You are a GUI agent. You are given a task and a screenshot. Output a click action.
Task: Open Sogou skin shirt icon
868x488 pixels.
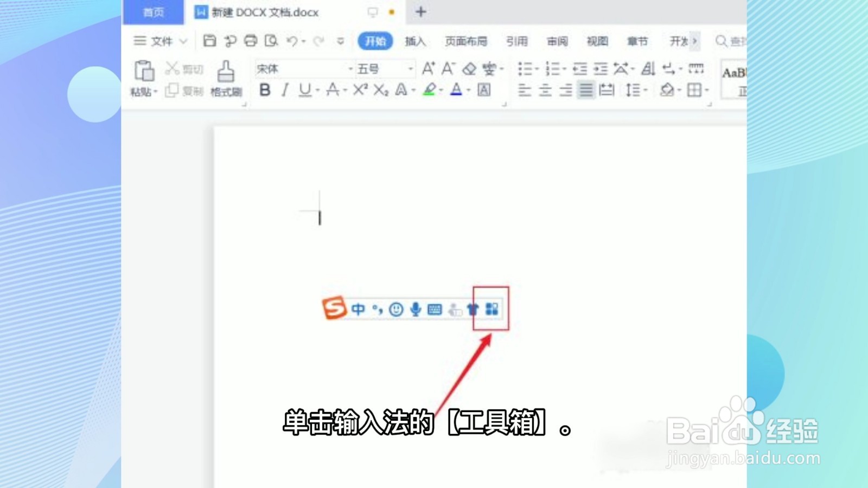pyautogui.click(x=473, y=309)
